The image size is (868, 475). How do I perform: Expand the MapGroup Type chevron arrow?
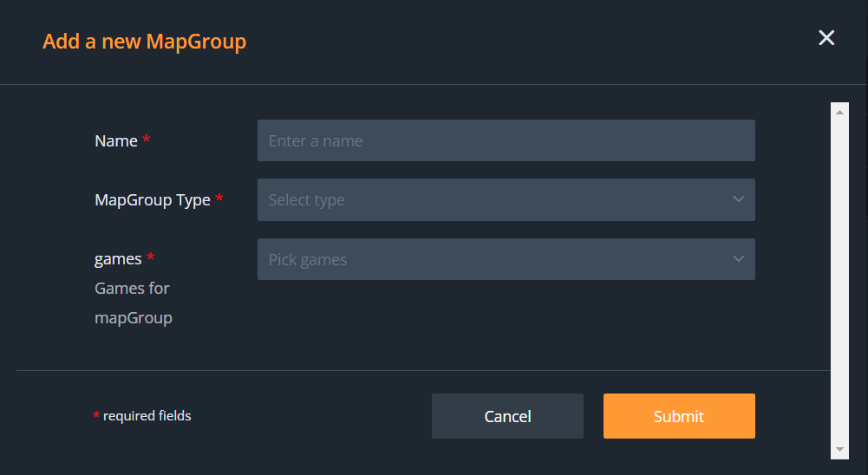click(738, 200)
